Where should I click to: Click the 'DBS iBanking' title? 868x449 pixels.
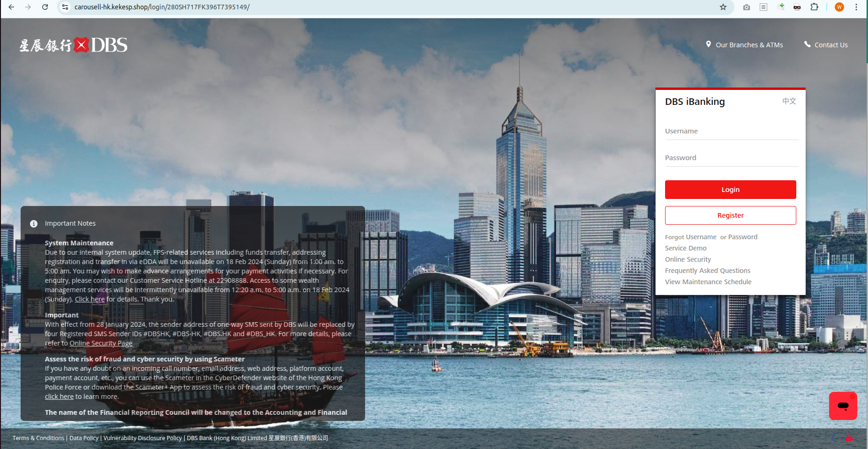click(695, 102)
